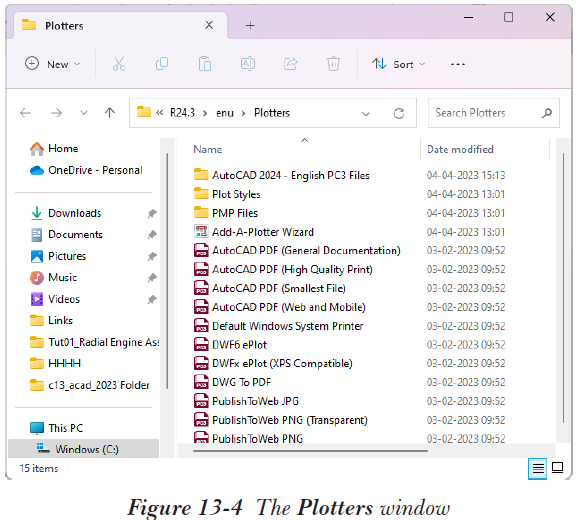The width and height of the screenshot is (578, 520).
Task: Select AutoCAD PDF (High Quality Print) file
Action: [x=283, y=269]
